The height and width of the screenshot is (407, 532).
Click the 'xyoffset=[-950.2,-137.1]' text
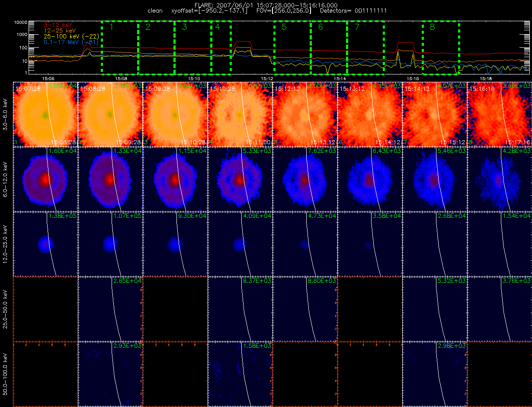209,10
